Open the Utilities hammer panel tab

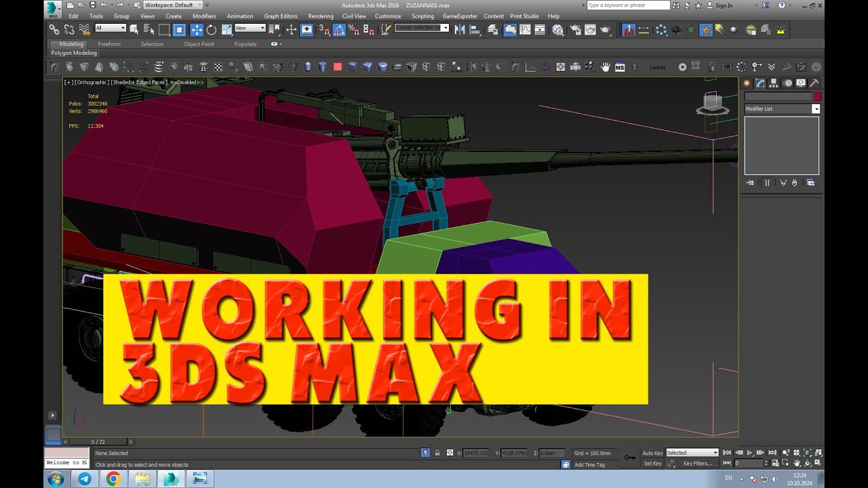(x=814, y=83)
